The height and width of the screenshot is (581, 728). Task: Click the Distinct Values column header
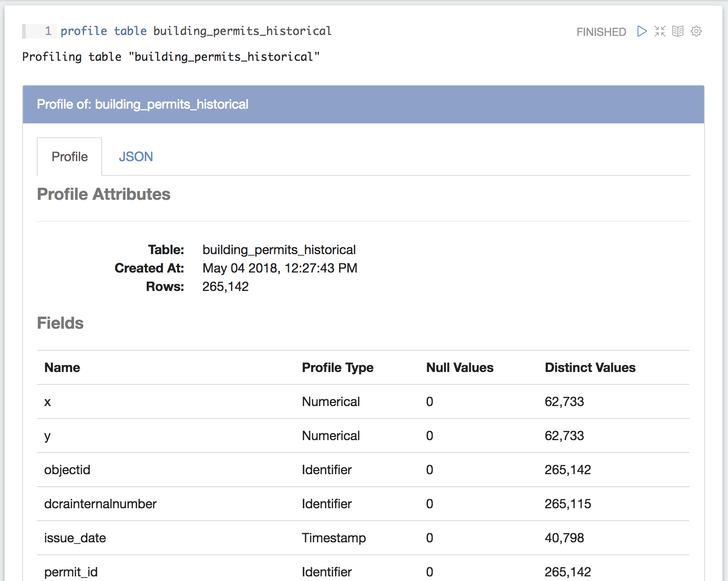pos(590,367)
